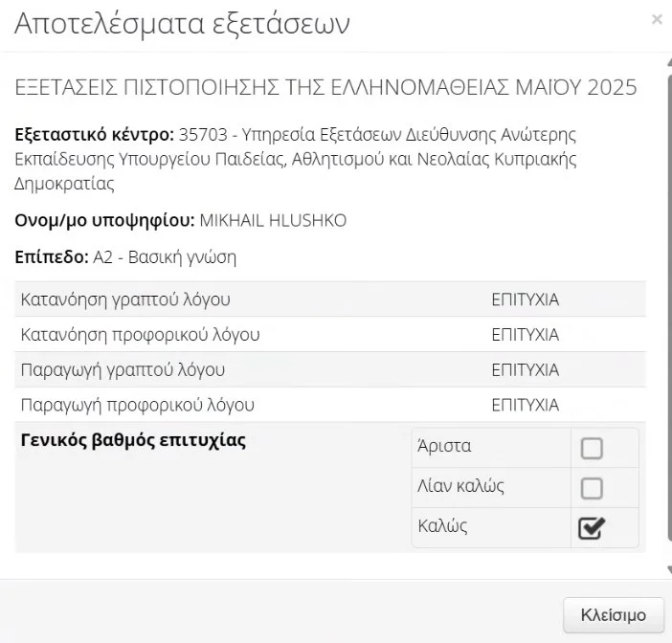Close the results dialog with the X icon
The height and width of the screenshot is (643, 672).
click(x=657, y=20)
